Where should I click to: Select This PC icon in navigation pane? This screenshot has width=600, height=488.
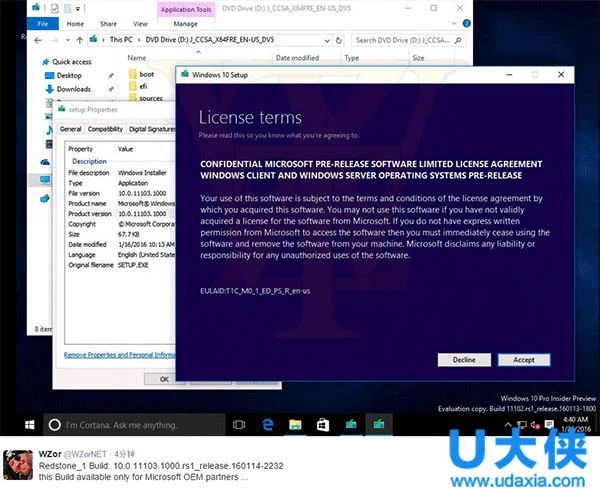pos(45,180)
